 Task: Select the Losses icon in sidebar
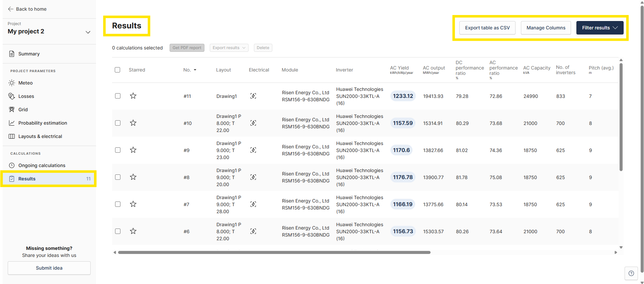12,96
